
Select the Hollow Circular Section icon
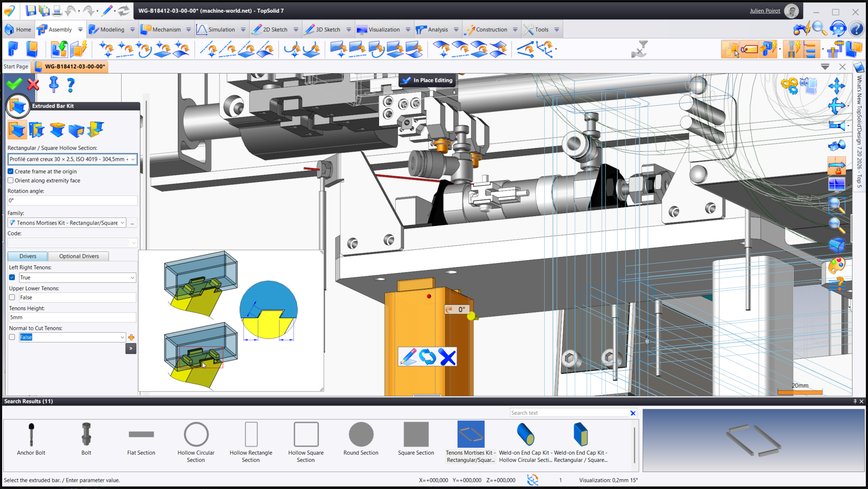[196, 434]
